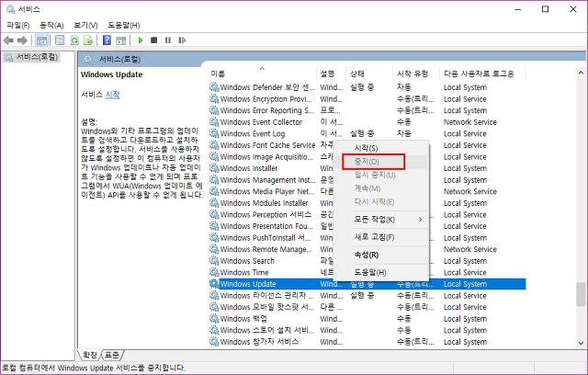Choose 계속(M) in the context menu

click(x=381, y=188)
